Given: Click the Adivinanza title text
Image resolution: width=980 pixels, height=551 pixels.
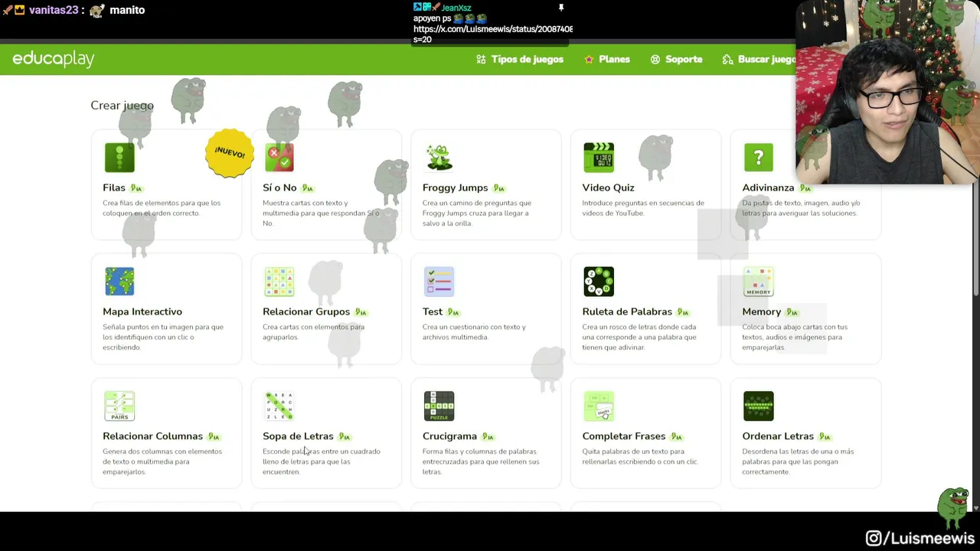Looking at the screenshot, I should pos(768,187).
